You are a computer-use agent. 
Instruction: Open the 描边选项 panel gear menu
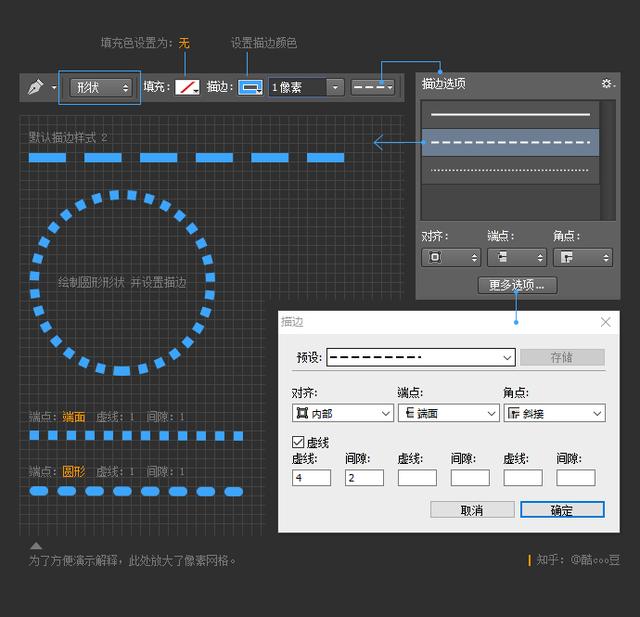pyautogui.click(x=608, y=84)
